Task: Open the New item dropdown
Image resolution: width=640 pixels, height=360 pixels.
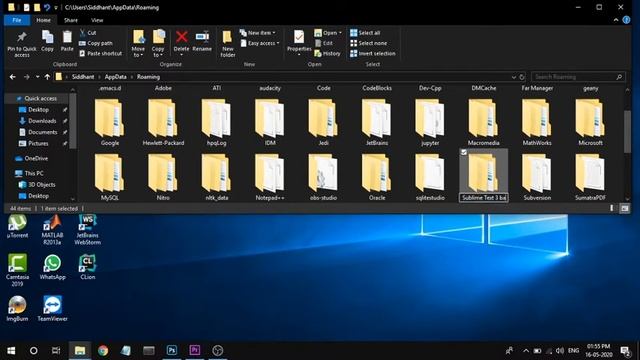Action: (258, 33)
